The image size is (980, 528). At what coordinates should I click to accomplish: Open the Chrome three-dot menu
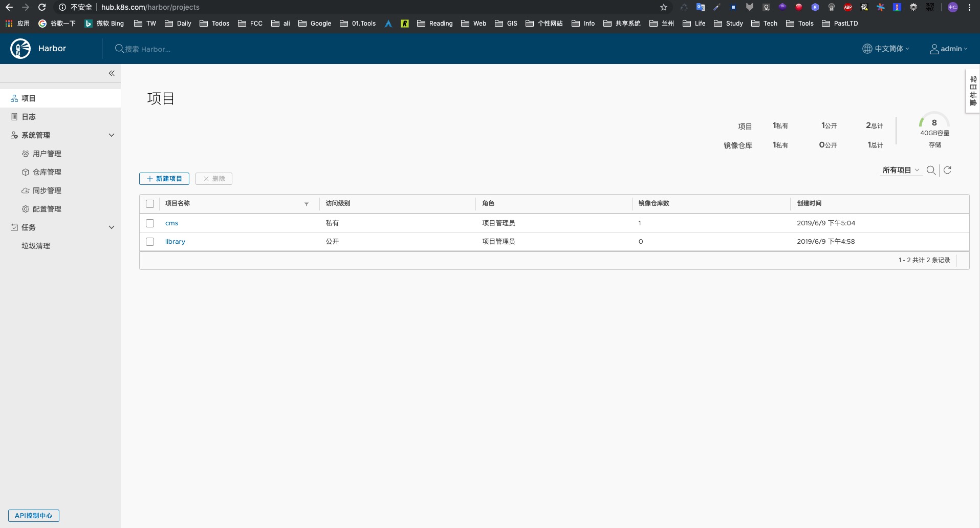click(969, 7)
